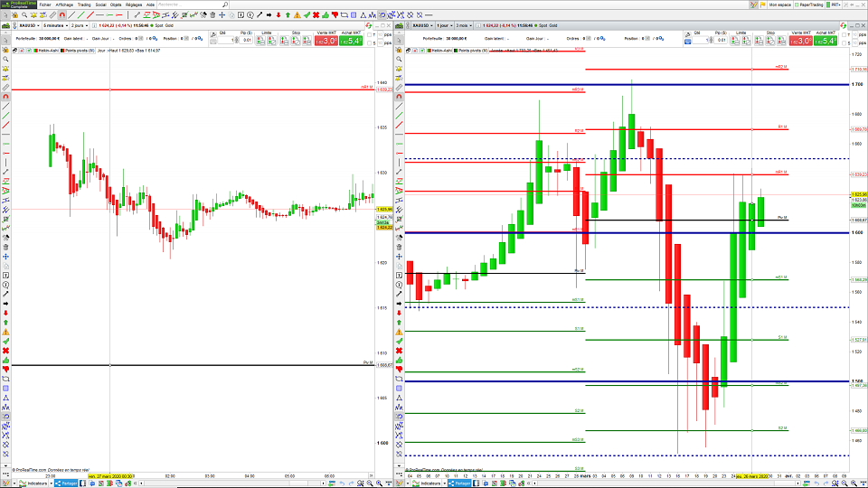Click the Pip ($) value field in left chart
868x488 pixels.
click(246, 41)
